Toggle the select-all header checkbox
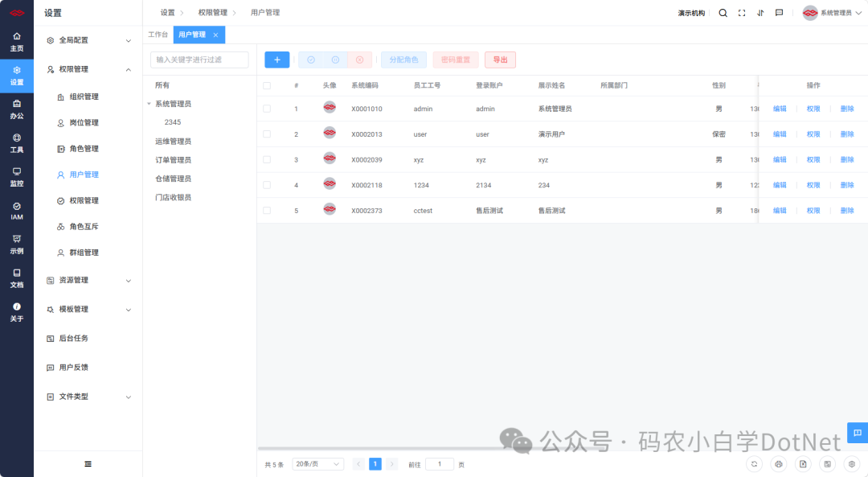The image size is (868, 477). [267, 86]
